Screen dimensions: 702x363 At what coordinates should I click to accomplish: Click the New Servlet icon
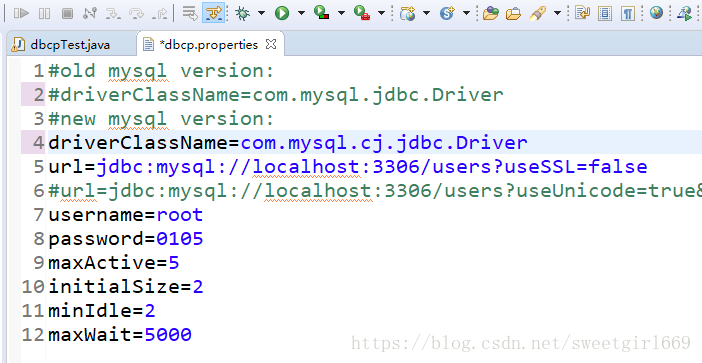(447, 13)
